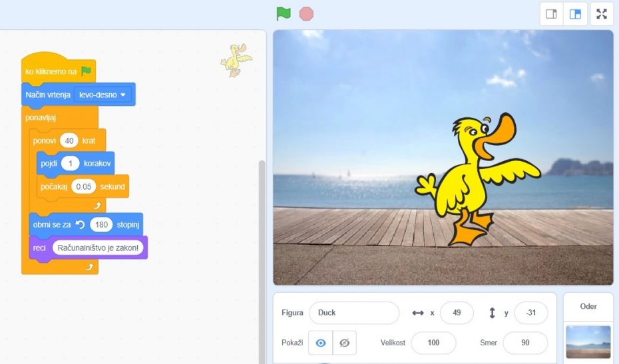Viewport: 619px width, 364px height.
Task: Open full screen stage mode
Action: pos(602,14)
